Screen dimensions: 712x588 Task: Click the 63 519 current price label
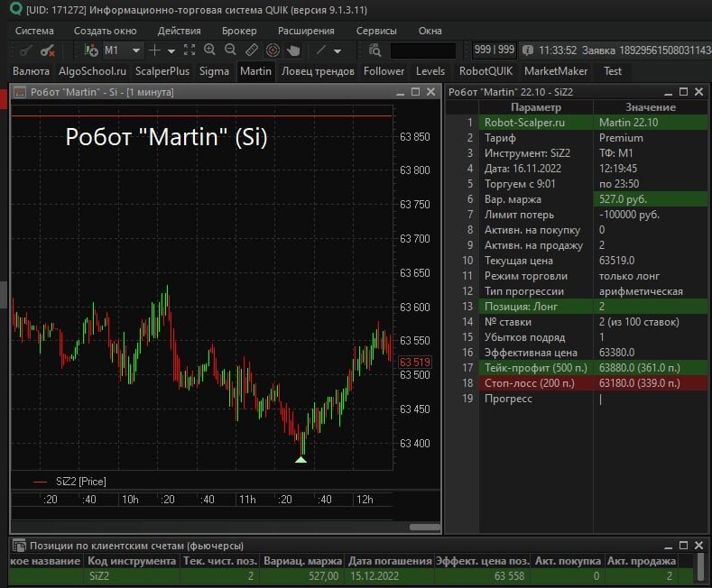(415, 362)
